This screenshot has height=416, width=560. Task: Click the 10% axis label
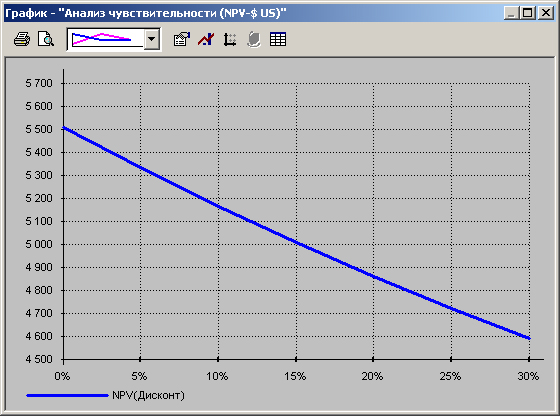tap(217, 376)
